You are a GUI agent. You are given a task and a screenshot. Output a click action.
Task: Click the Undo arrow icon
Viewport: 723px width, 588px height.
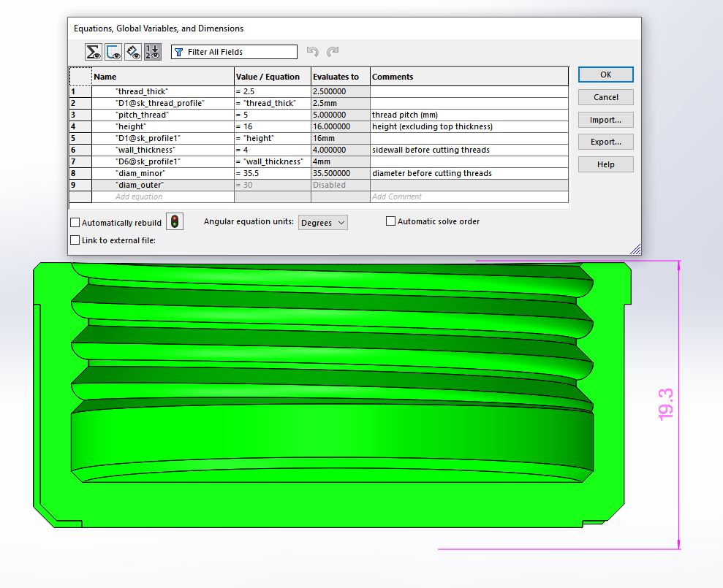tap(313, 52)
